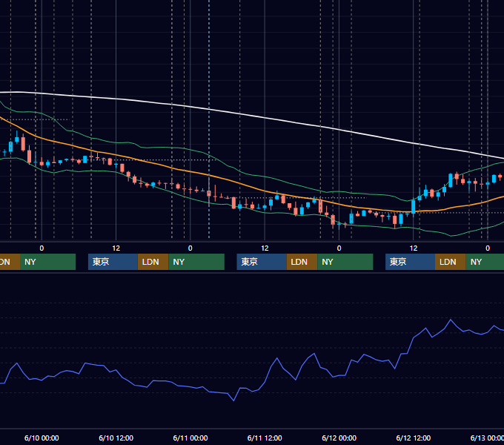Viewport: 504px width, 445px height.
Task: Select the NY session block spanning 6/12 00:00
Action: [345, 262]
